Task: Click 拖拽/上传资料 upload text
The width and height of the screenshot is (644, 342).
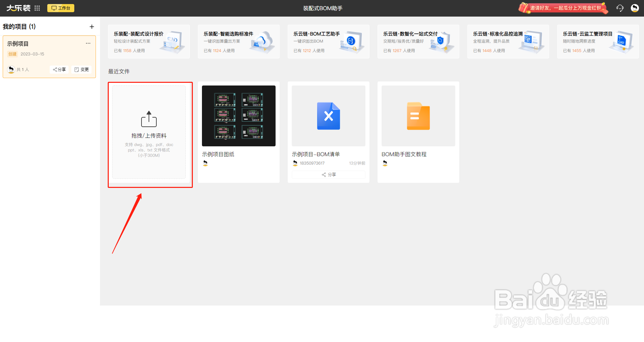Action: (x=149, y=136)
